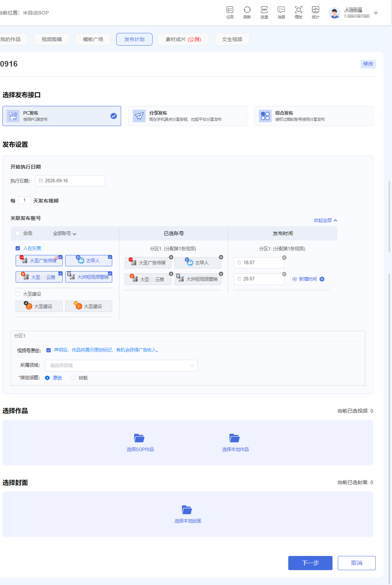Deselect account 大圣广告传媒 in account list
Image resolution: width=392 pixels, height=585 pixels.
click(x=39, y=261)
